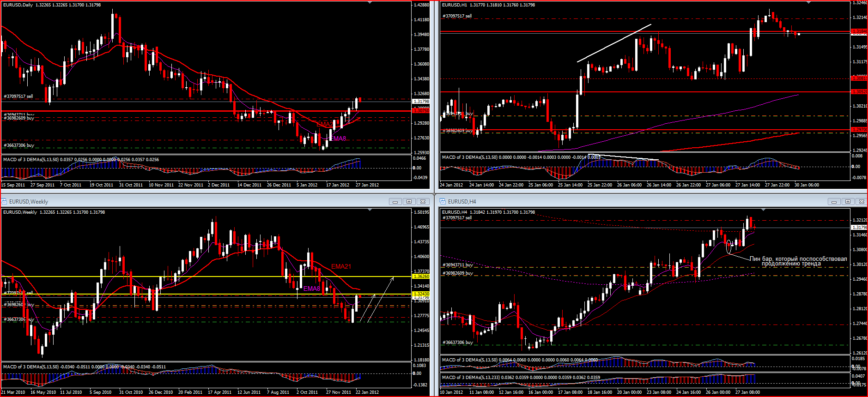Maximize the EURUSD,H4 chart window
This screenshot has height=397, width=868.
pyautogui.click(x=848, y=202)
